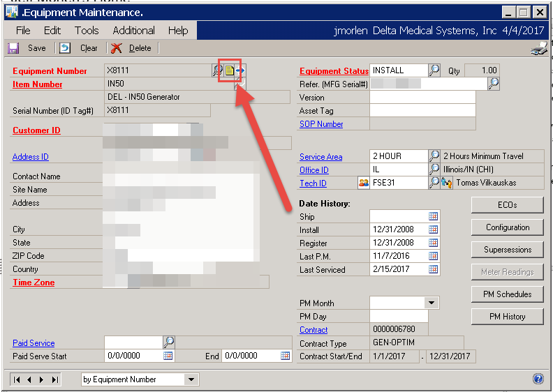Click the PM History button
The image size is (553, 392).
click(508, 316)
